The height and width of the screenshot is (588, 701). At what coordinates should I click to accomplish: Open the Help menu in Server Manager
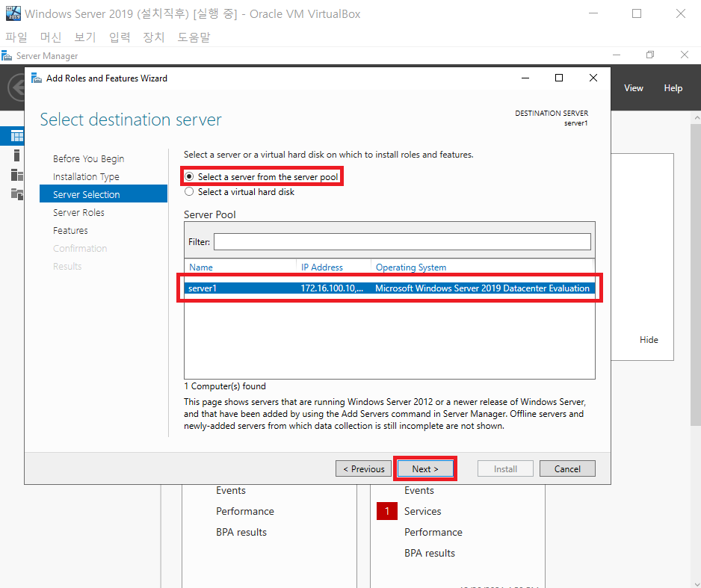pos(673,88)
